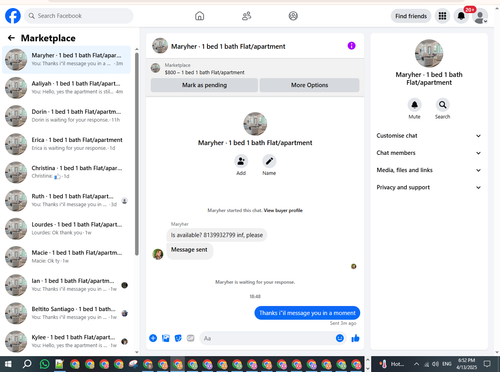Click the Find friends button
The image size is (500, 372).
point(411,16)
